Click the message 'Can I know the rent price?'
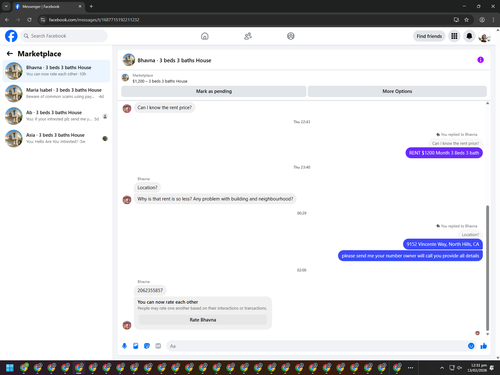500x375 pixels. 165,107
